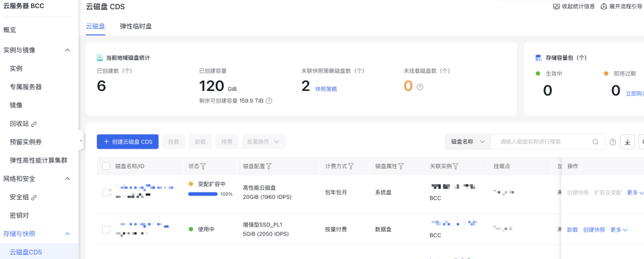Open 镜像 in the sidebar
This screenshot has width=644, height=259.
(x=16, y=105)
